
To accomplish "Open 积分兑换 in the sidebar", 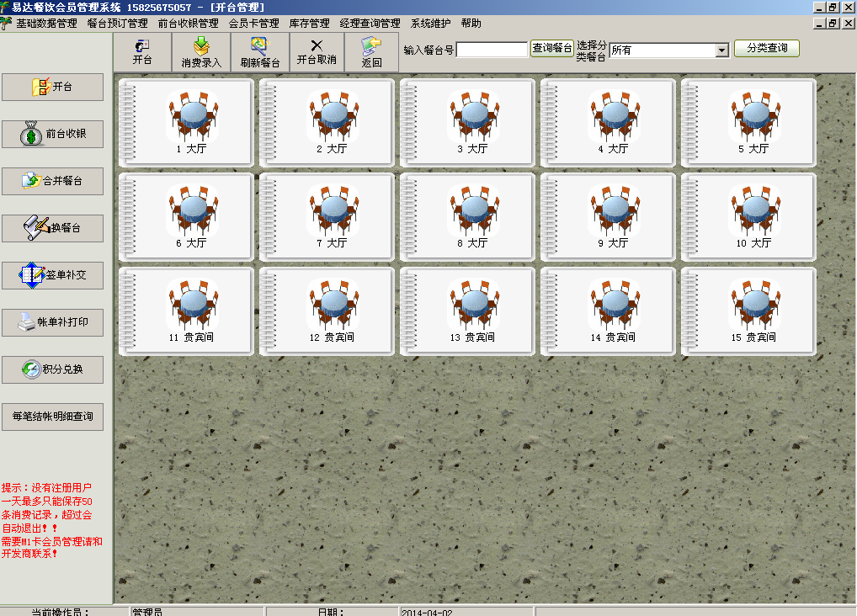I will 52,369.
